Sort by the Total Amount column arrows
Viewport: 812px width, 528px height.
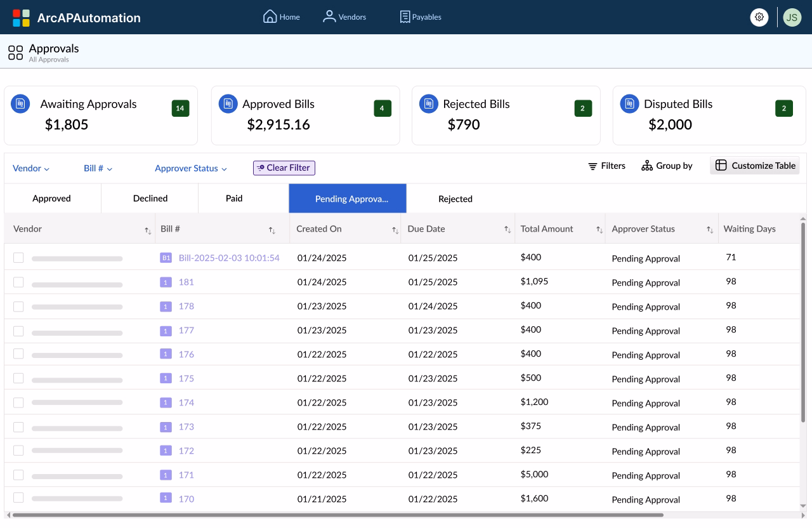point(599,230)
